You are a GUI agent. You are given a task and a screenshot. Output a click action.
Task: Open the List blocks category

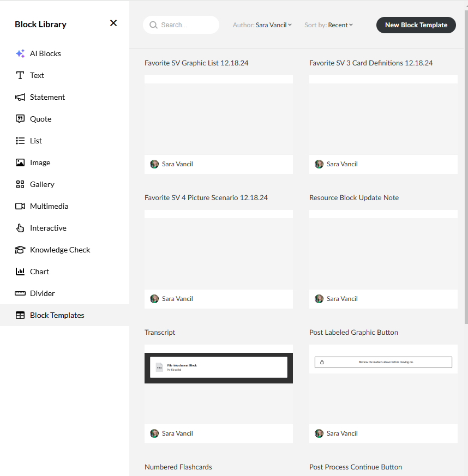pos(36,141)
